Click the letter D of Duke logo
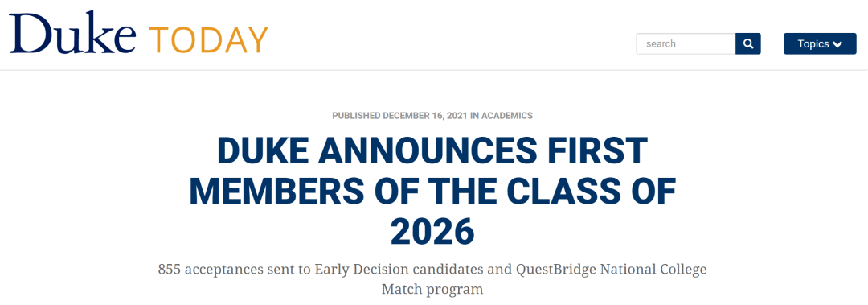868x305 pixels. point(26,32)
